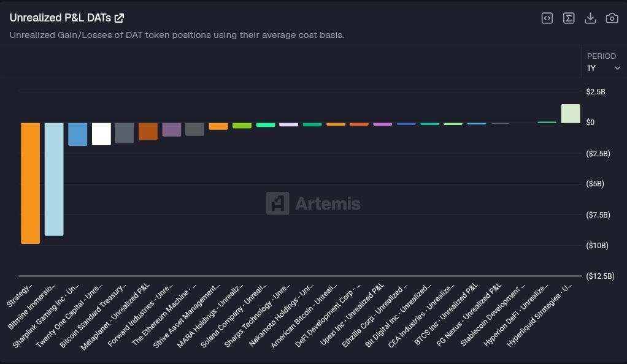Select the mint green Solana Company bar
Viewport: 627px width, 364px height.
[x=266, y=125]
